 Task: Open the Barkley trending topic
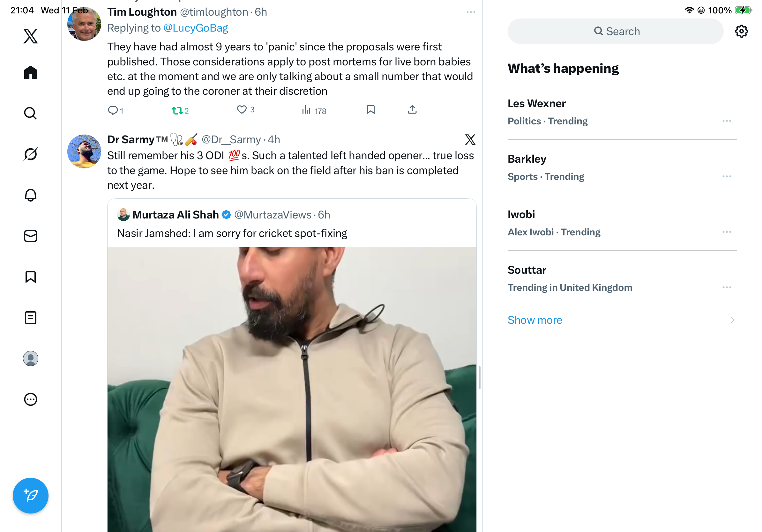pyautogui.click(x=527, y=159)
